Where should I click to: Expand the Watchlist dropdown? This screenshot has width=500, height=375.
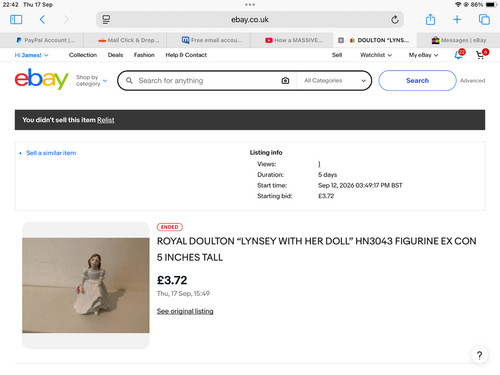(376, 55)
